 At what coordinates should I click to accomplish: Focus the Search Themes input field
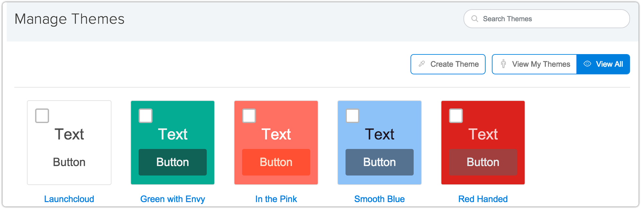(x=547, y=19)
